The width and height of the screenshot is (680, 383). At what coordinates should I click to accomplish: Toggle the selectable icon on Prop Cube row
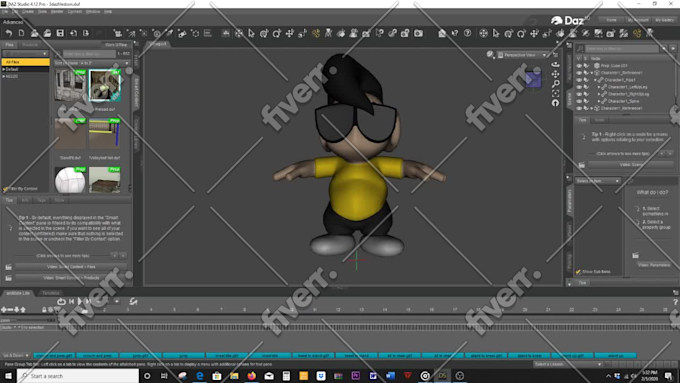tap(586, 66)
